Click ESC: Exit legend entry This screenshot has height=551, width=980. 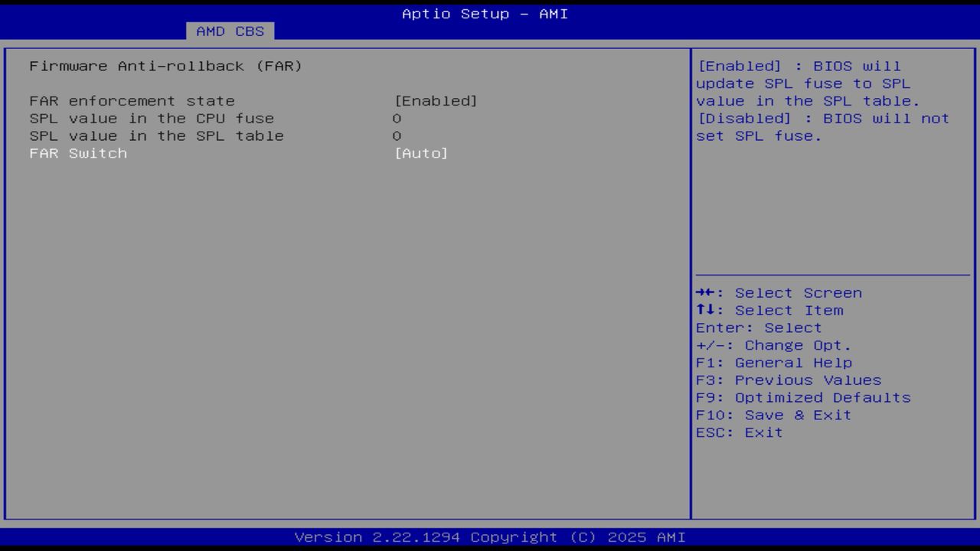(739, 432)
